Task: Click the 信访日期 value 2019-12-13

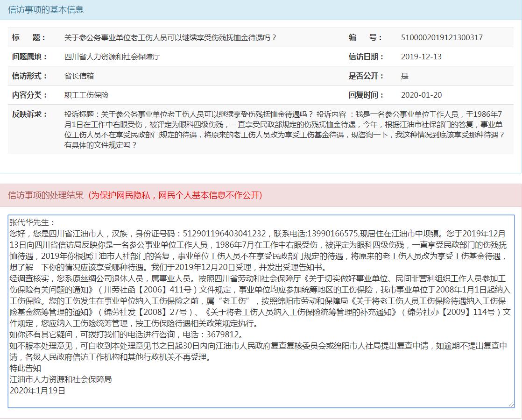Action: [x=421, y=57]
